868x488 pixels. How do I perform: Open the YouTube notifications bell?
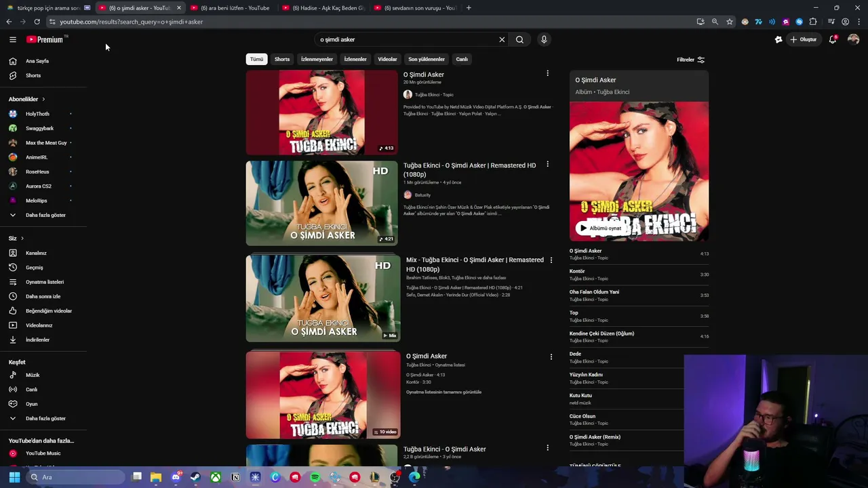[x=833, y=39]
